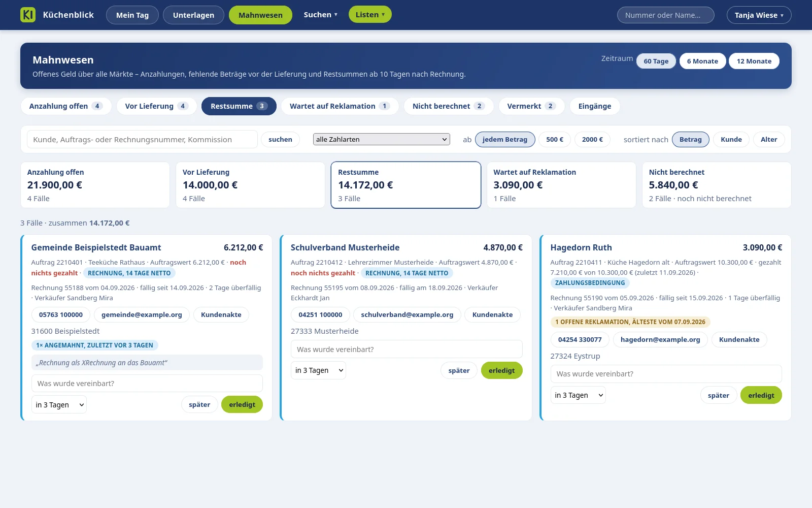Focus the Nummer oder Name search field
The height and width of the screenshot is (508, 812).
pos(665,15)
